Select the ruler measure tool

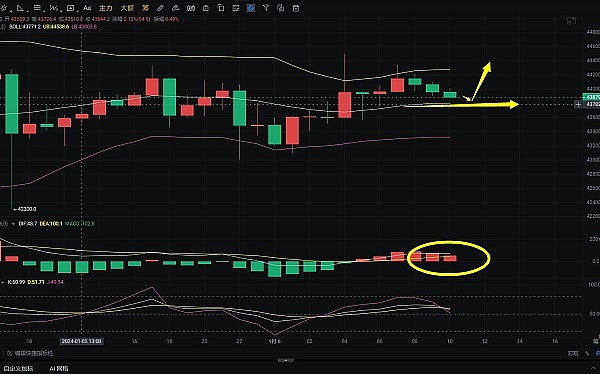(161, 8)
